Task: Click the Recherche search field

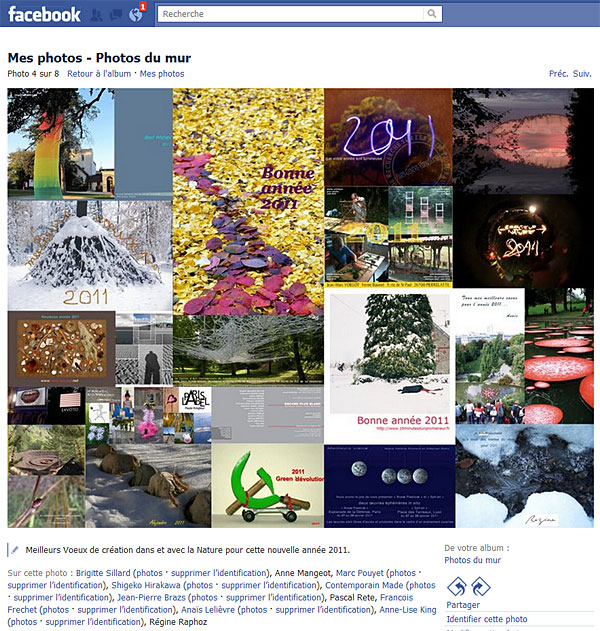Action: coord(291,14)
